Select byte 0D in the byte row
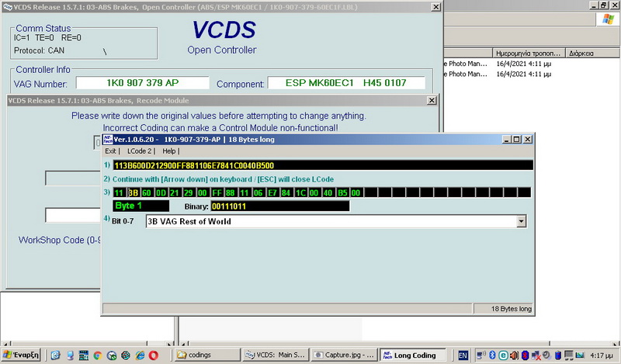The width and height of the screenshot is (621, 364). coord(161,193)
